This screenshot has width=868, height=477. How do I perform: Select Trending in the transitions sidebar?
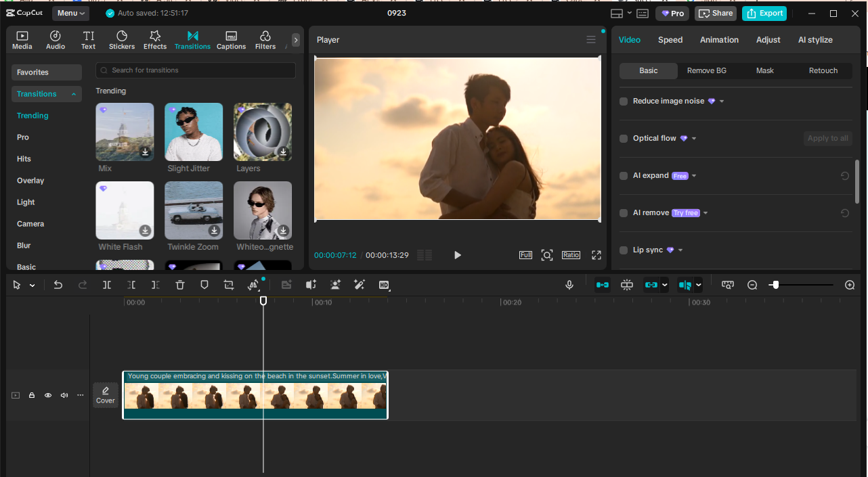click(x=32, y=115)
